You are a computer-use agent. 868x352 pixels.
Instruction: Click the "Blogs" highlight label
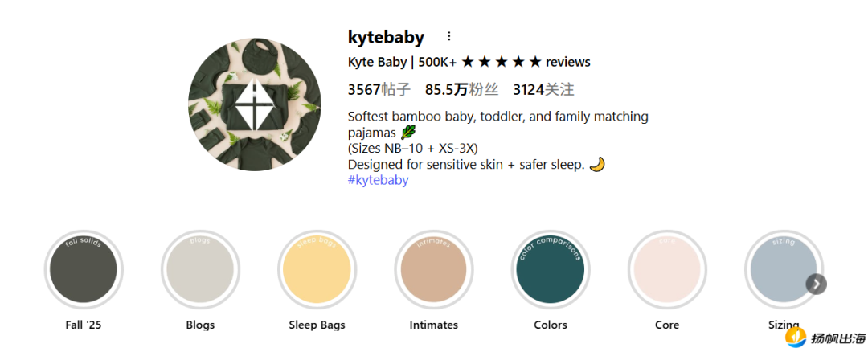click(x=200, y=325)
